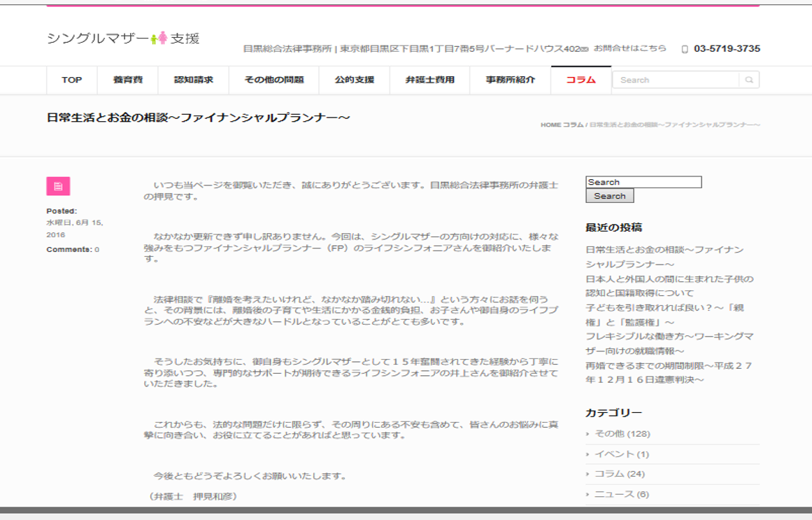Go to 公的支援 page
Image resolution: width=812 pixels, height=520 pixels.
click(355, 80)
